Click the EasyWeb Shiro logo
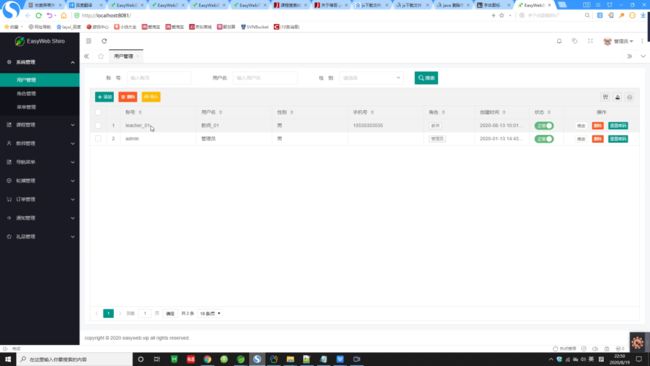This screenshot has width=650, height=366. click(x=40, y=41)
